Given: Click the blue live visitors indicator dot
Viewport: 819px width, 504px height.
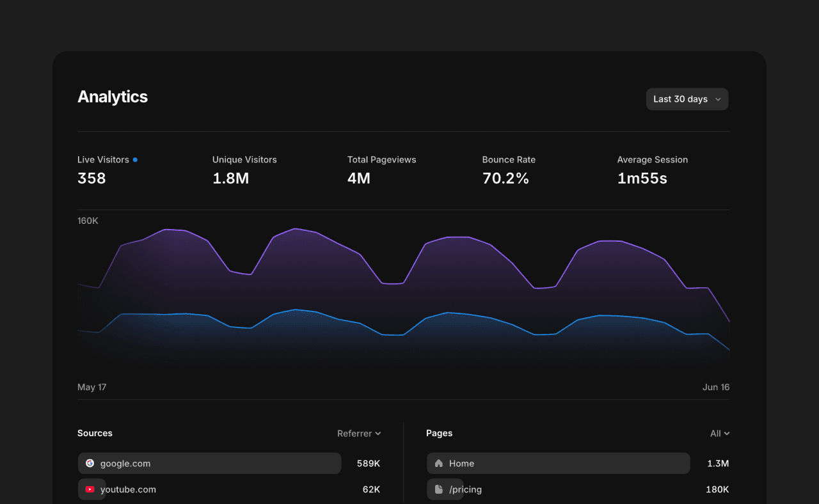Looking at the screenshot, I should [x=135, y=160].
